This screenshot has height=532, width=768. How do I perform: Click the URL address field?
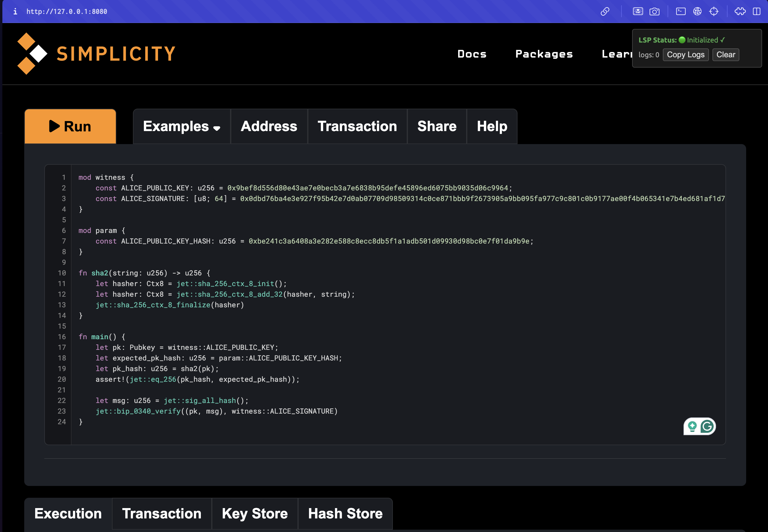(x=67, y=12)
